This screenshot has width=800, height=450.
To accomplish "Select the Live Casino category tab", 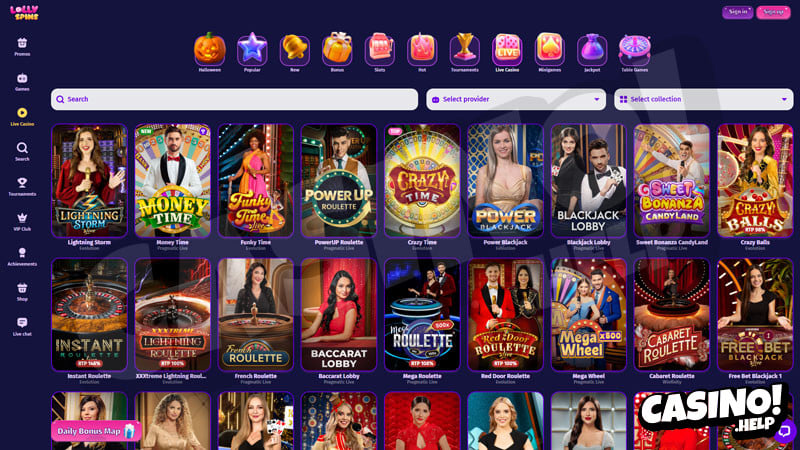I will pyautogui.click(x=507, y=51).
